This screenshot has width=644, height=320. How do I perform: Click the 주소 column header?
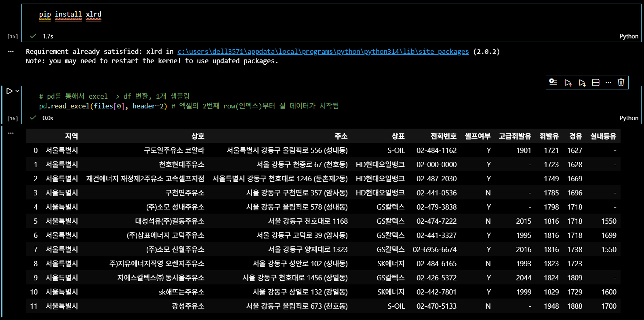[341, 136]
